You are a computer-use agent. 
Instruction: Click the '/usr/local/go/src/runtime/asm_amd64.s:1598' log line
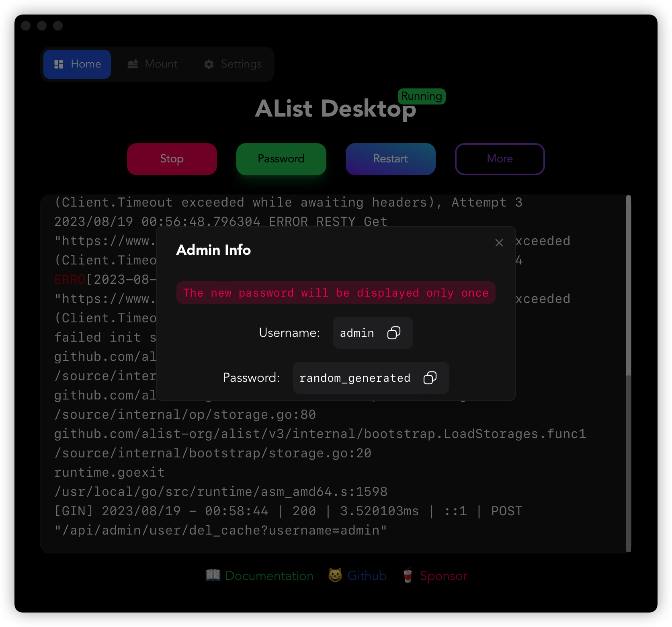click(x=221, y=492)
